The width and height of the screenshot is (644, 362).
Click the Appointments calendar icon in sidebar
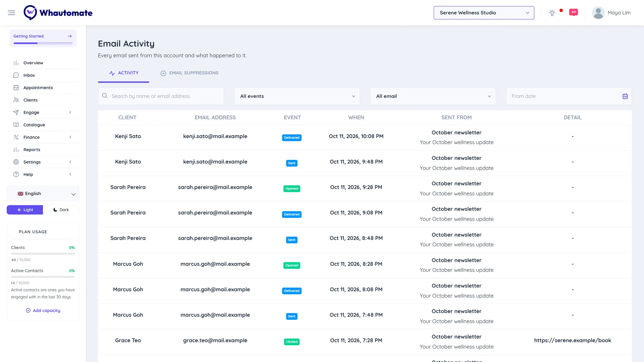coord(16,88)
